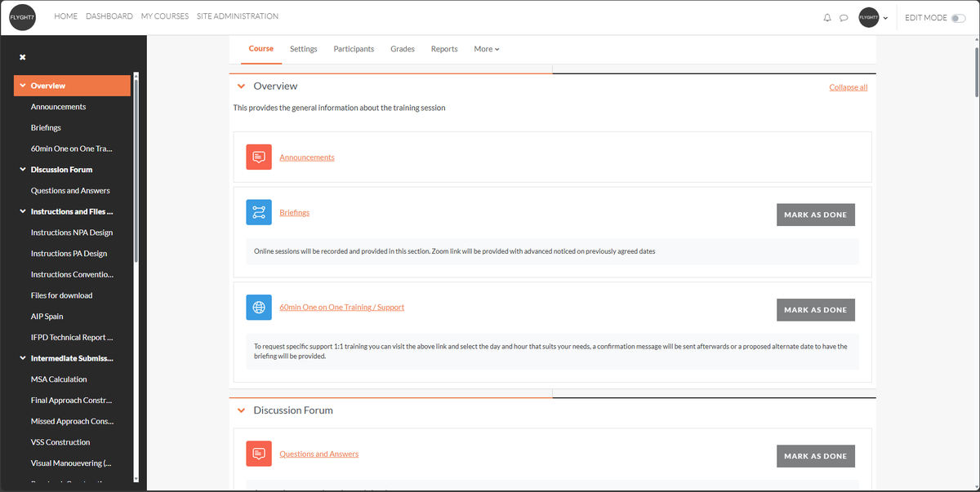Image resolution: width=980 pixels, height=492 pixels.
Task: Open My Courses in top navigation
Action: tap(165, 16)
